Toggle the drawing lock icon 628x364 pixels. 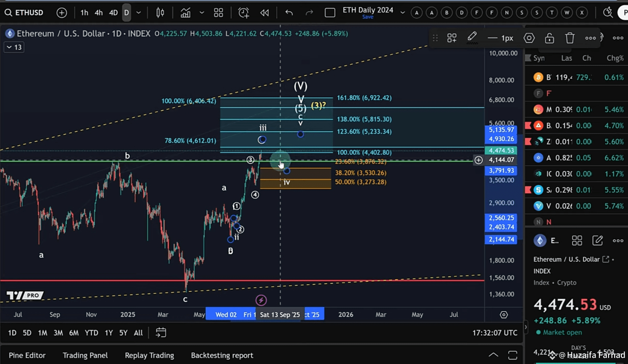549,38
